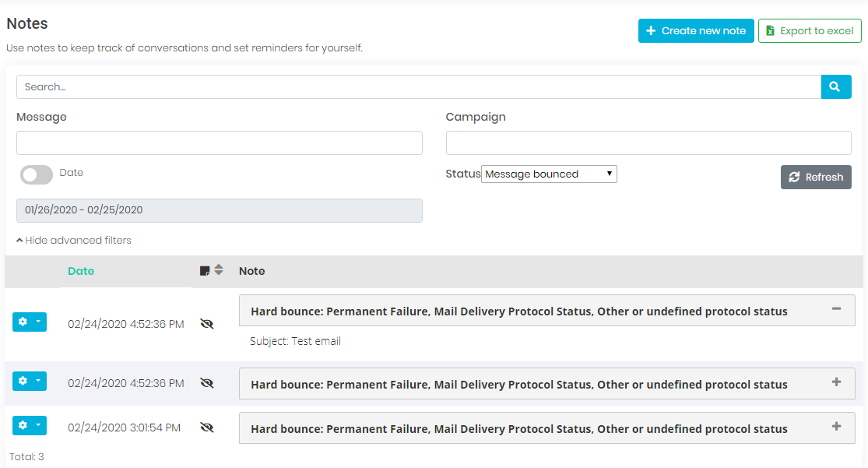The image size is (868, 468).
Task: Click the Note column header
Action: click(251, 271)
